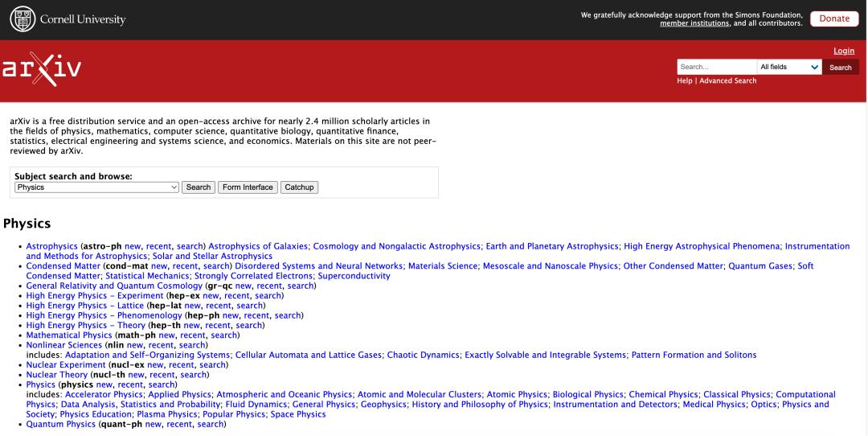Click the arXiv logo

coord(42,68)
